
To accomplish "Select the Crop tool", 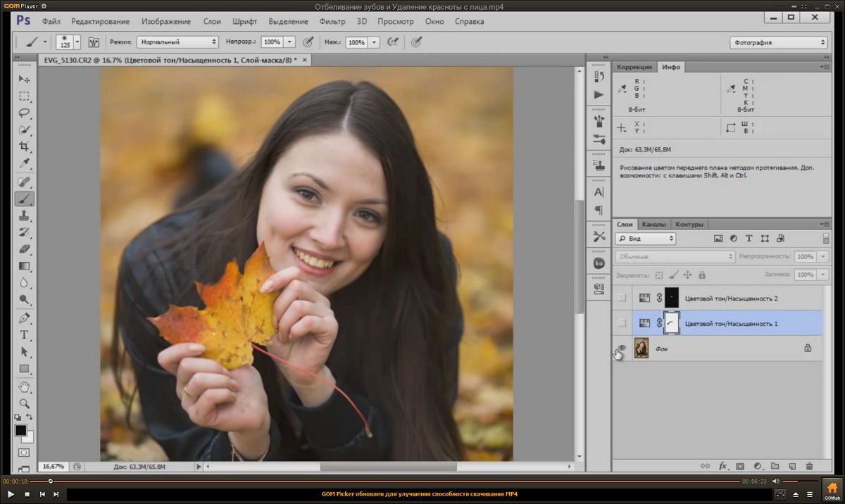I will tap(25, 146).
